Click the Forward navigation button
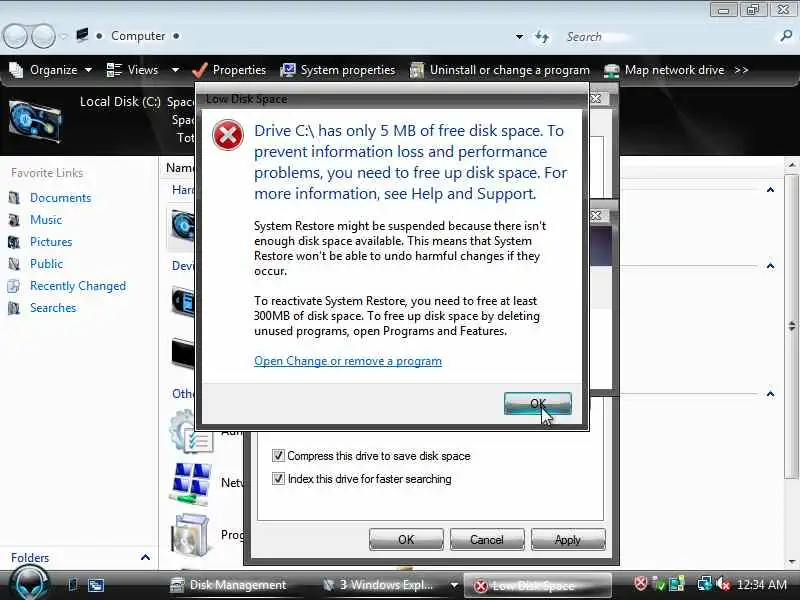 (43, 36)
